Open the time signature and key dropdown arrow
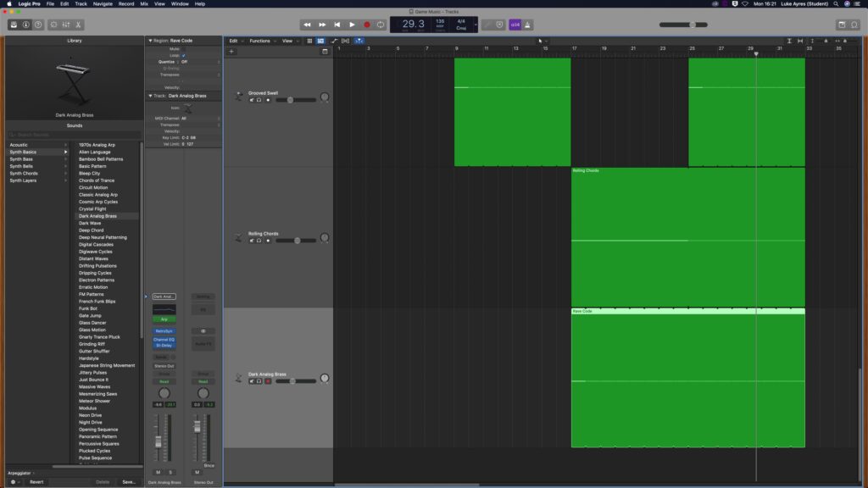Viewport: 868px width, 488px height. coord(476,25)
